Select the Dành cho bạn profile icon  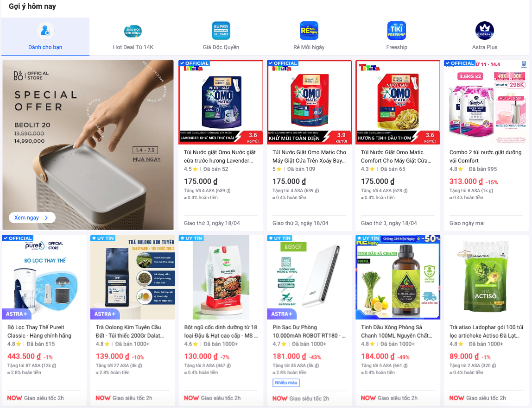[x=45, y=31]
